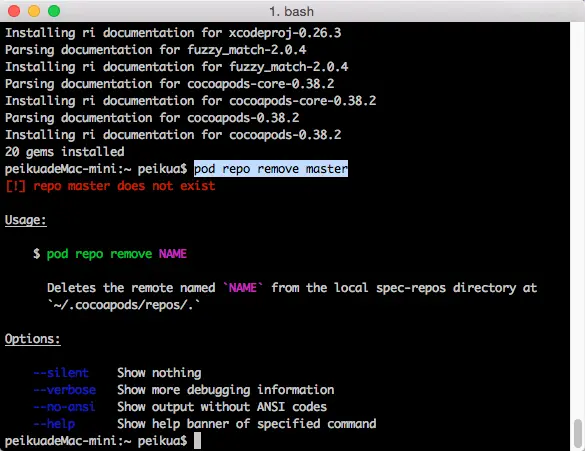
Task: Click the "1. bash" window title
Action: pyautogui.click(x=291, y=12)
